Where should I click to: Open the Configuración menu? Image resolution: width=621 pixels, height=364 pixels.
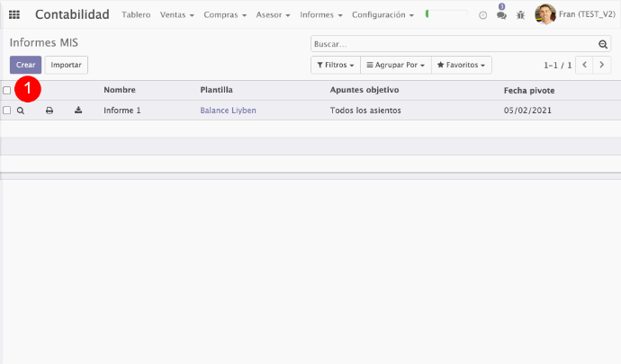pos(382,15)
